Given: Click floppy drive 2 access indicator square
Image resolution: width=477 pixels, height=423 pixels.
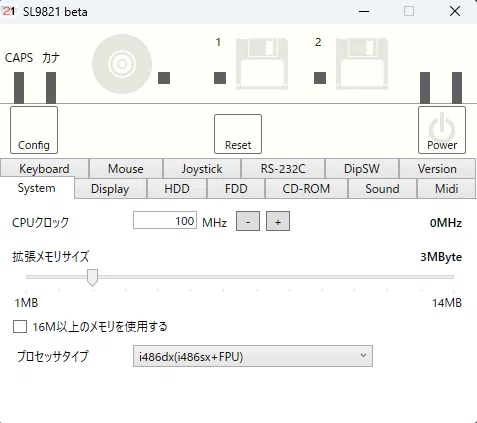Looking at the screenshot, I should tap(320, 78).
